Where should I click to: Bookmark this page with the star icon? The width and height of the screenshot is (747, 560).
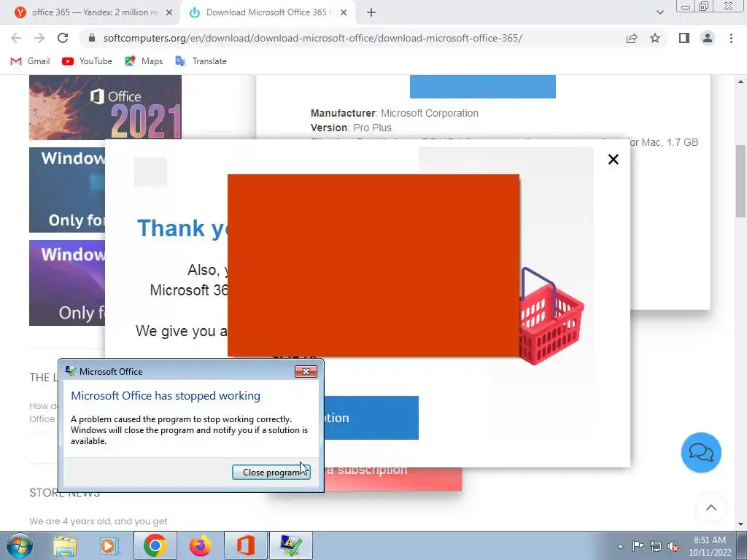[x=655, y=38]
